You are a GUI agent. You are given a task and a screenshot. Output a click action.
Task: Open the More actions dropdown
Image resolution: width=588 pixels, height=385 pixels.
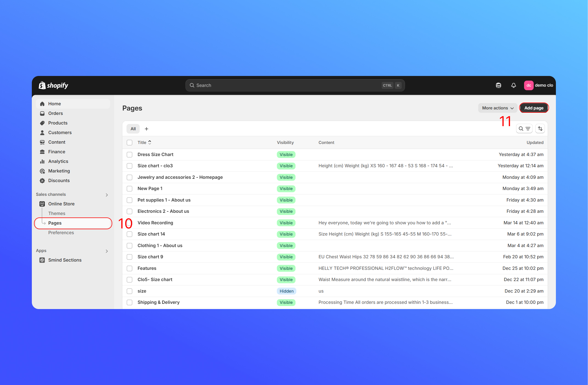[497, 108]
